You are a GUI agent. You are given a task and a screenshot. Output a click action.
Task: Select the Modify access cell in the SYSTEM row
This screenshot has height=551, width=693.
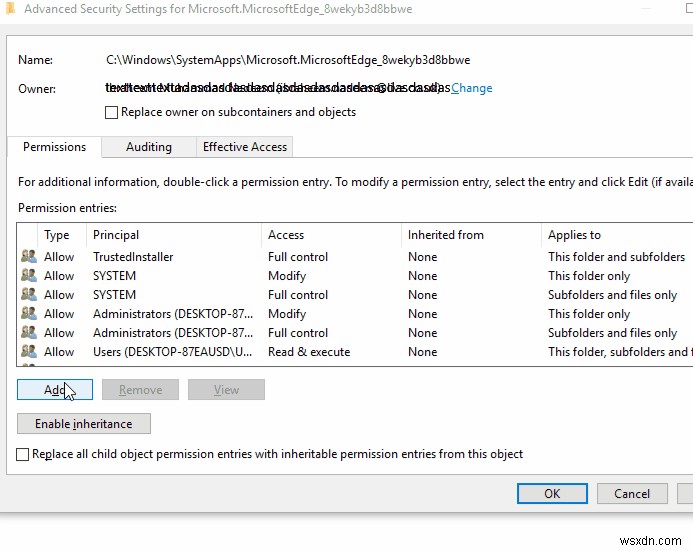pyautogui.click(x=287, y=276)
